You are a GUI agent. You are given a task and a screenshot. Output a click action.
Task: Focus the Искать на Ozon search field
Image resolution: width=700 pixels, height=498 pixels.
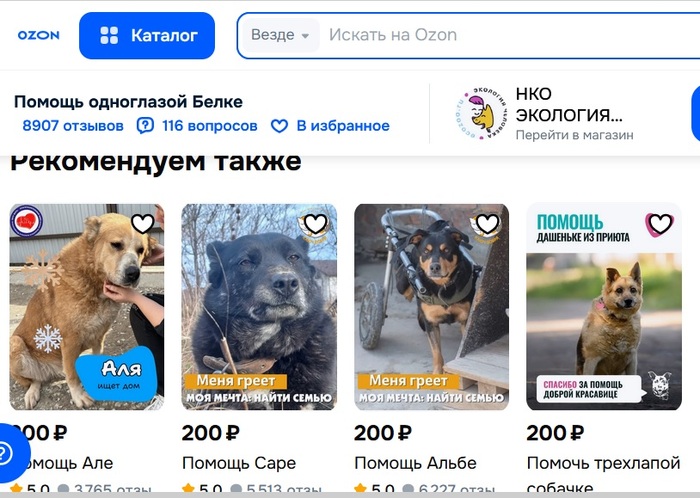[509, 35]
